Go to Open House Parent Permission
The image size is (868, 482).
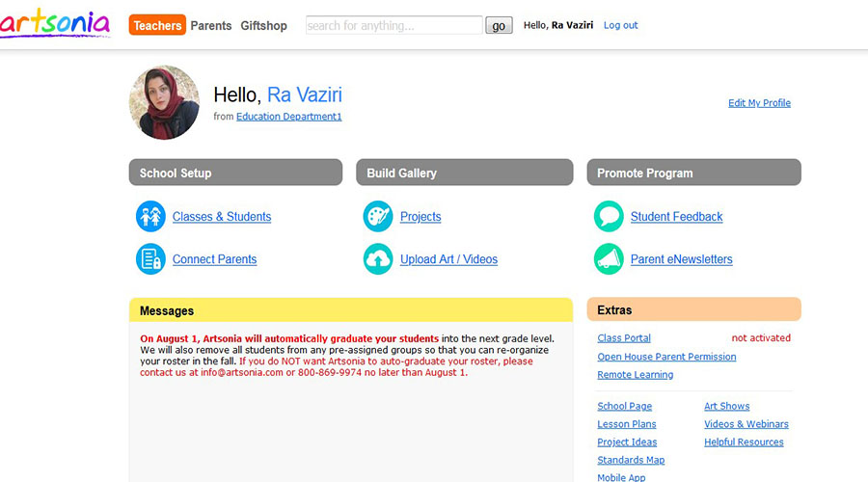click(x=666, y=357)
